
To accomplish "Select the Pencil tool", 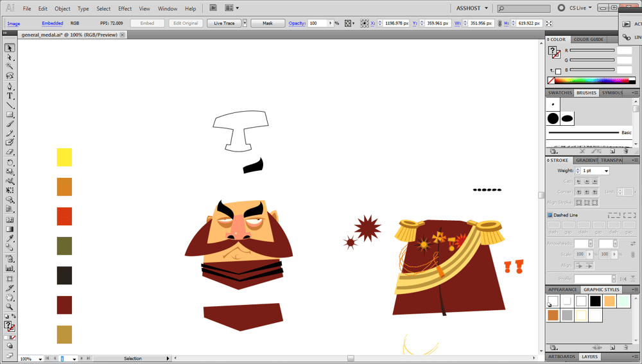I will [x=10, y=134].
